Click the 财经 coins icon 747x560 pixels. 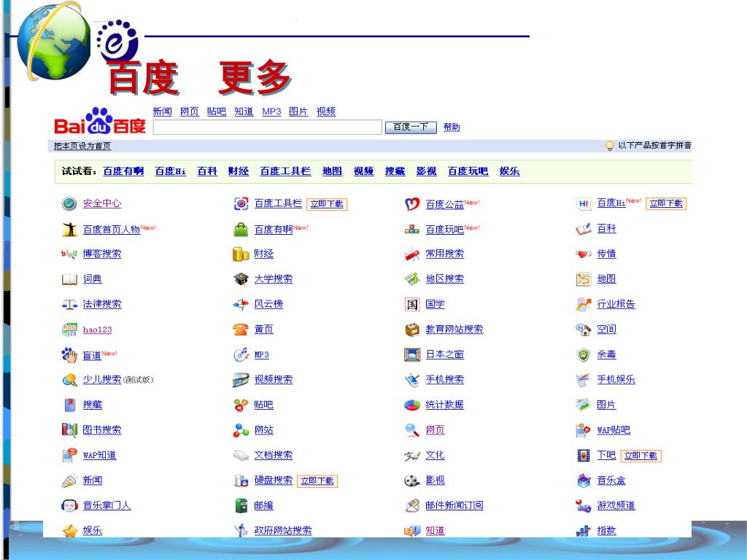241,254
